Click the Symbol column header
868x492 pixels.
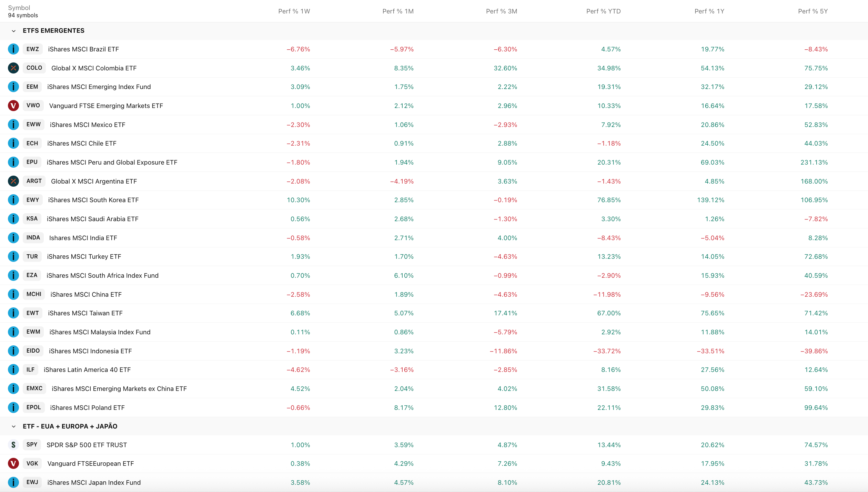[x=19, y=8]
